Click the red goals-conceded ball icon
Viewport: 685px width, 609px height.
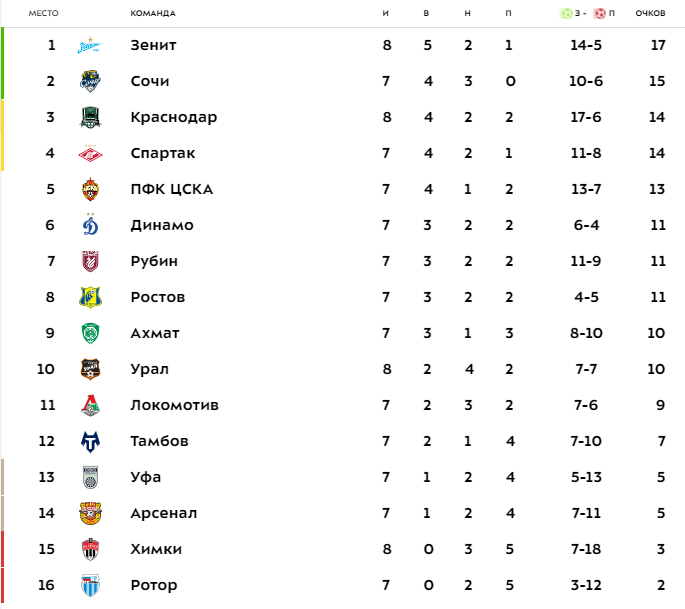599,13
